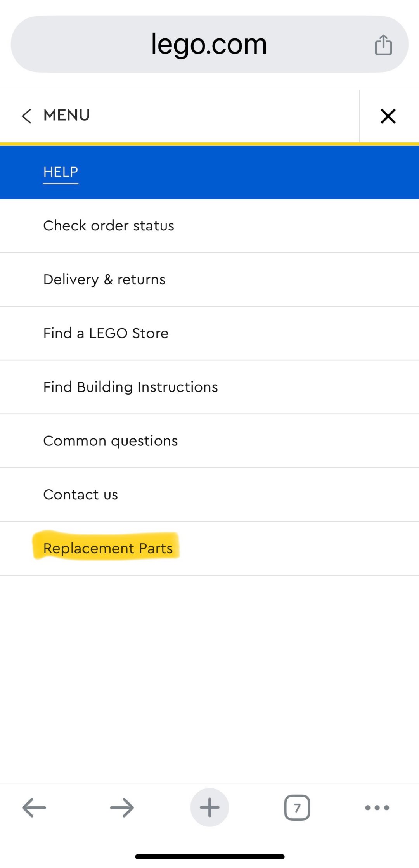The height and width of the screenshot is (868, 419).
Task: Open a new tab with plus button
Action: (x=209, y=807)
